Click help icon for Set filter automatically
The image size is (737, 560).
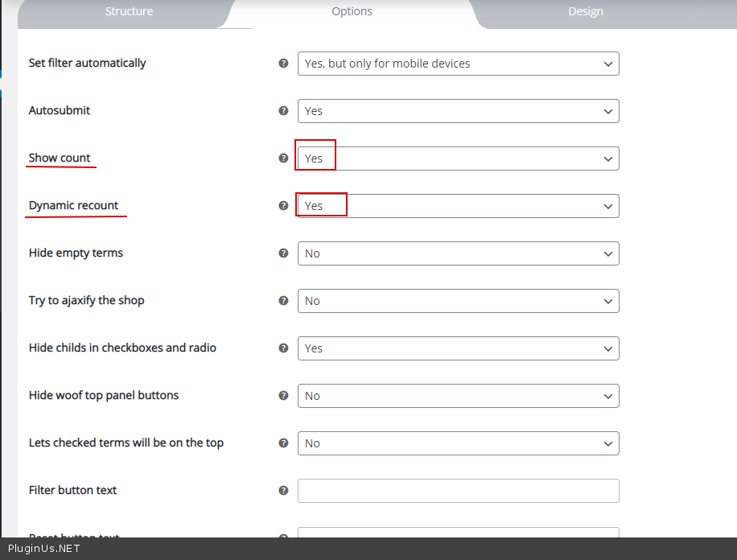[283, 63]
